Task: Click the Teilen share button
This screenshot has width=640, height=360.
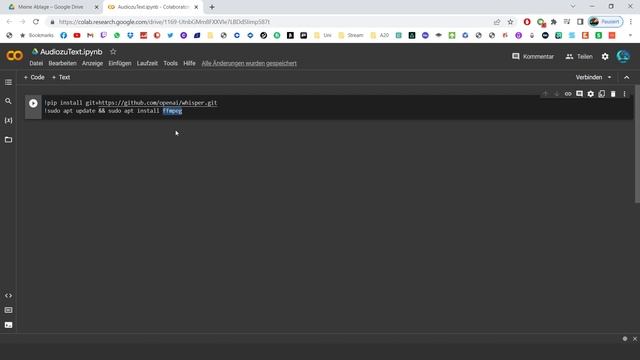Action: pos(579,57)
